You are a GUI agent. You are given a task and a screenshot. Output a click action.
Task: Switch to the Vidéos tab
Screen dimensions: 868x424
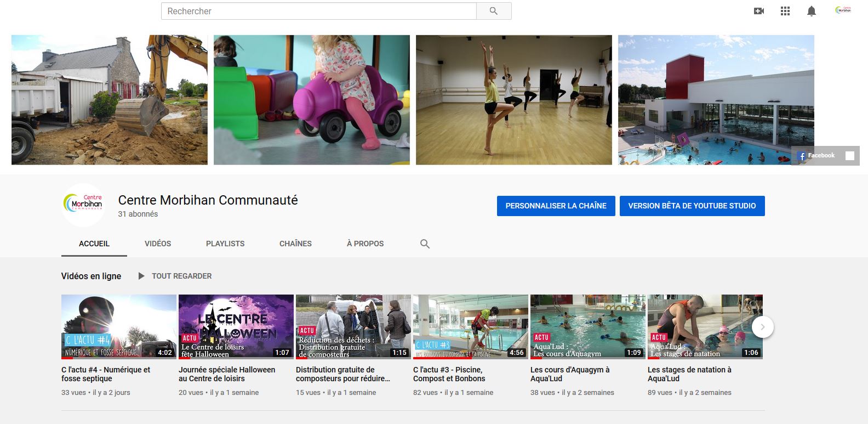[158, 244]
